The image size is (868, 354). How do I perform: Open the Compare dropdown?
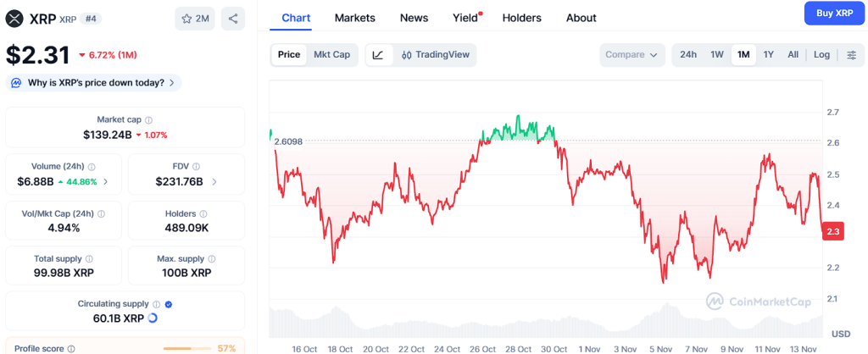click(x=632, y=55)
